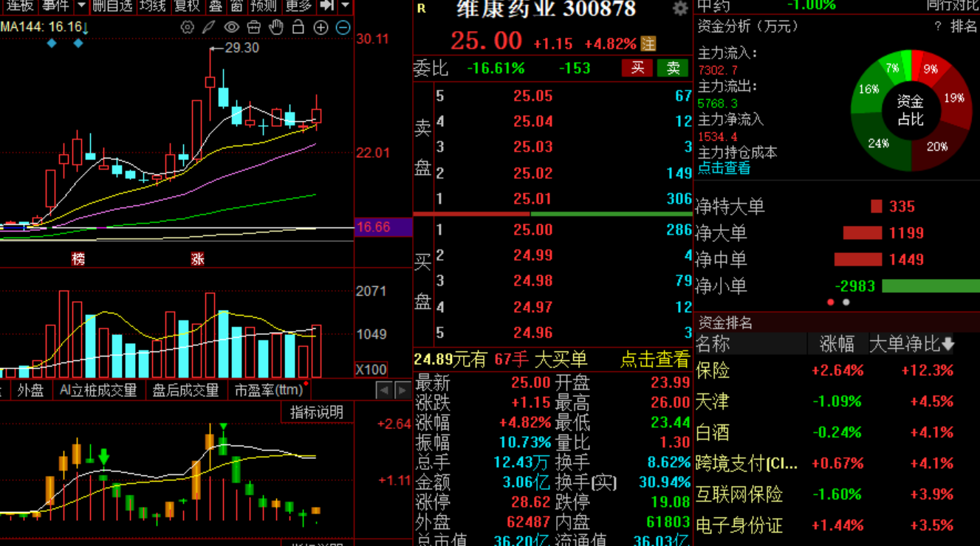Switch to the 盘后成交量 tab
The height and width of the screenshot is (546, 980).
coord(185,390)
